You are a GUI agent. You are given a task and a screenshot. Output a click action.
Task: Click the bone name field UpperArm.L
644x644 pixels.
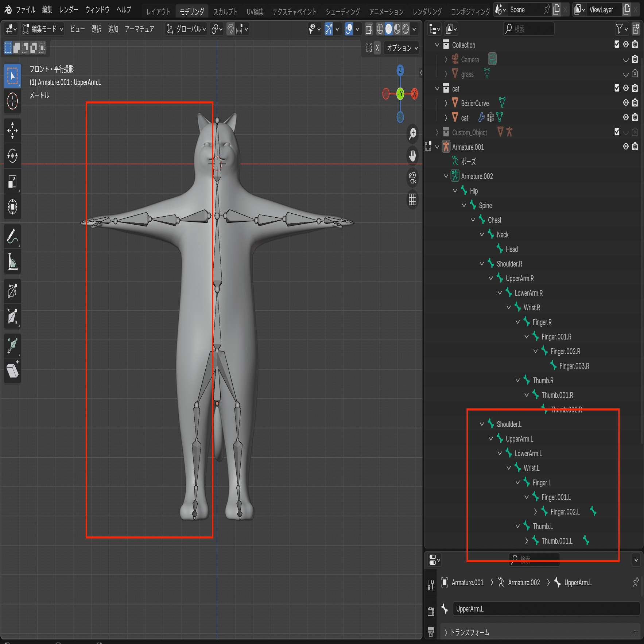(x=546, y=609)
